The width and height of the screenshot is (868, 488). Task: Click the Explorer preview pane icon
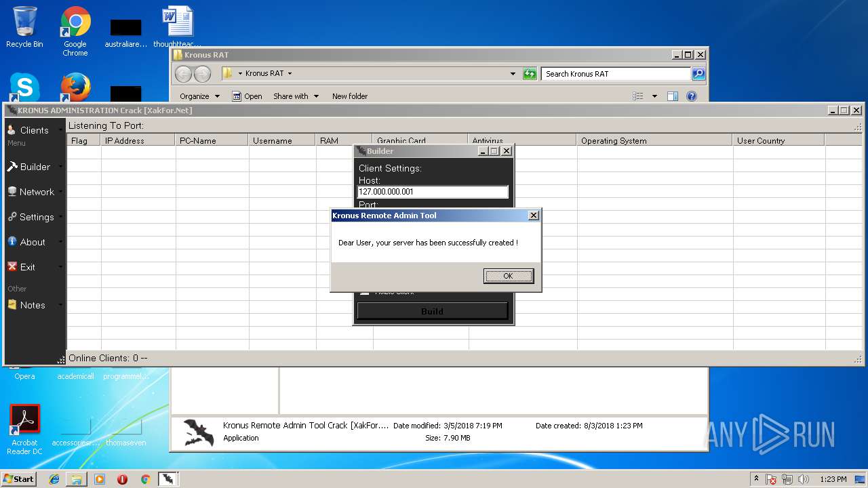pos(673,96)
